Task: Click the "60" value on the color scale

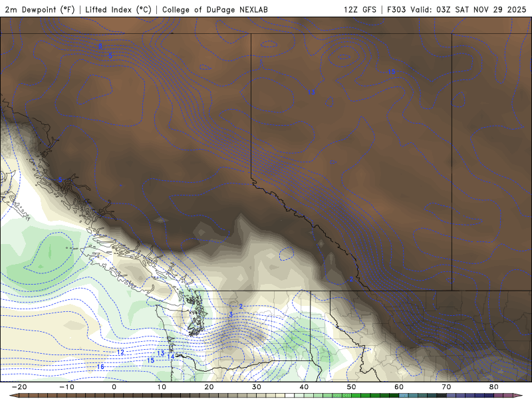Action: click(x=399, y=387)
